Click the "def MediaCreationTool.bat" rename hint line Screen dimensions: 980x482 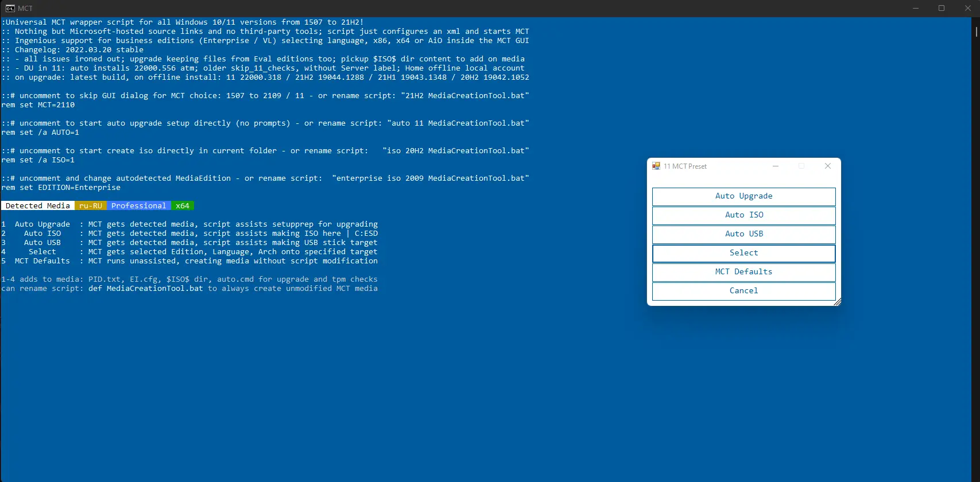[x=189, y=289]
